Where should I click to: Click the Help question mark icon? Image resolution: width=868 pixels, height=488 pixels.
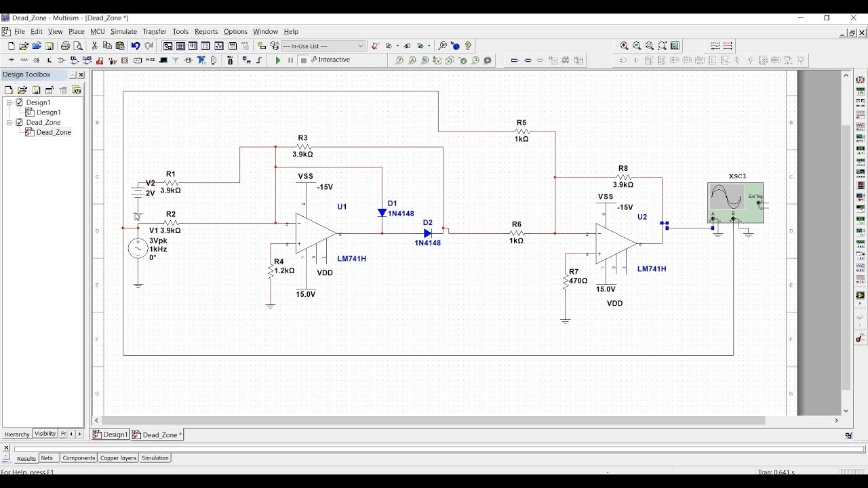pyautogui.click(x=468, y=46)
